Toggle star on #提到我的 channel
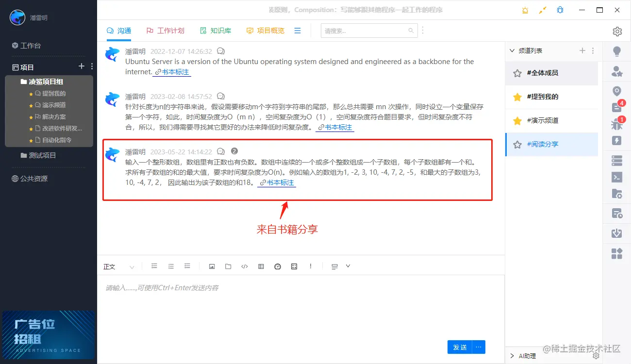The width and height of the screenshot is (631, 364). (517, 97)
